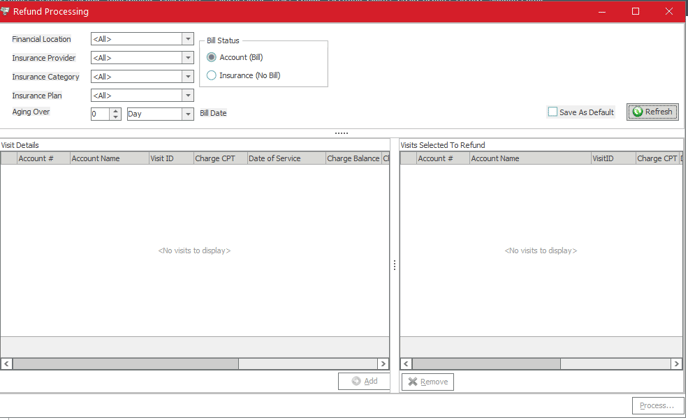Click the Refund Processing window title icon
This screenshot has width=688, height=420.
click(7, 11)
